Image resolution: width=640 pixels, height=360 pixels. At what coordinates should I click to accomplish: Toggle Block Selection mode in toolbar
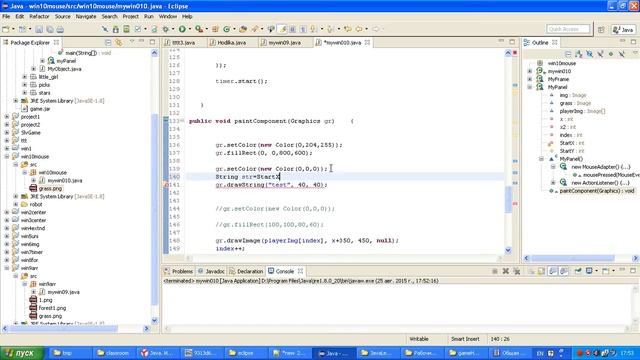pos(293,29)
